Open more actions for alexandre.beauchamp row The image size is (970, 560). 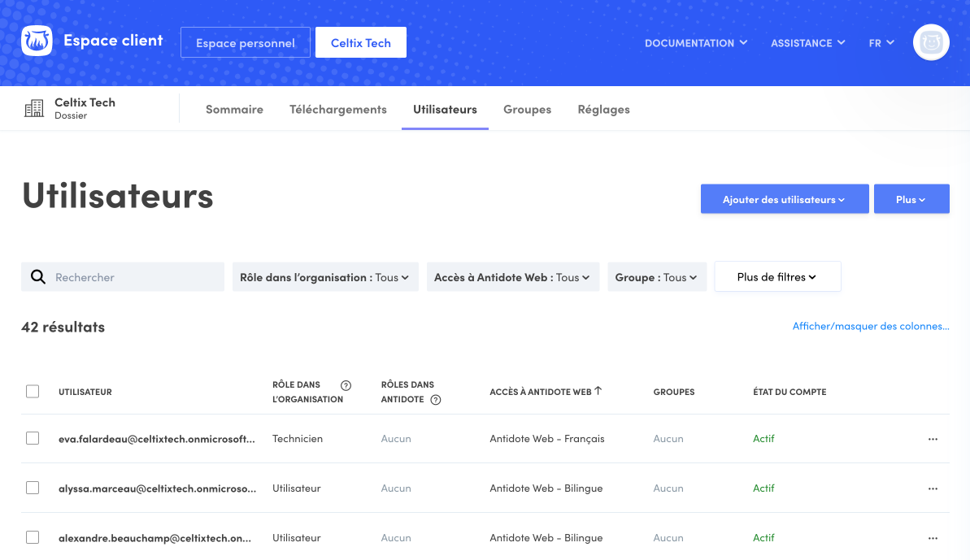pos(933,538)
